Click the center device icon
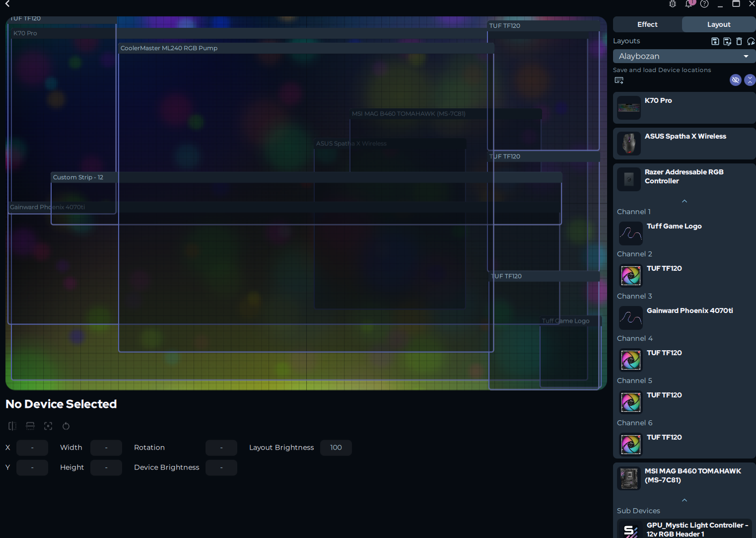756x538 pixels. (48, 426)
